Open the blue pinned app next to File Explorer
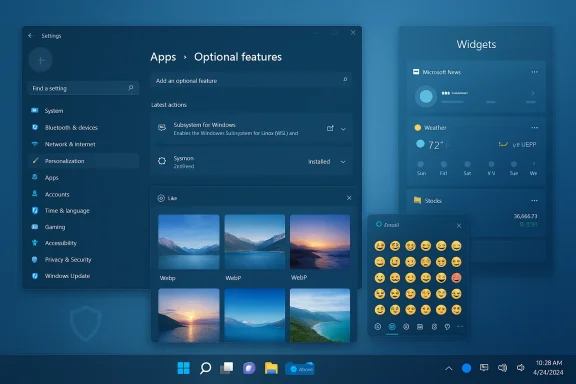576x384 pixels. (300, 369)
